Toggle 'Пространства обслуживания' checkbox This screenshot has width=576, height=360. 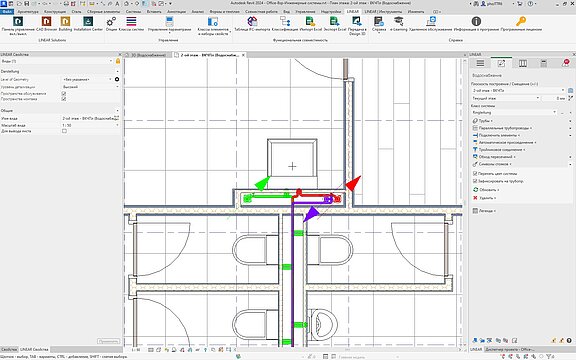pos(64,94)
